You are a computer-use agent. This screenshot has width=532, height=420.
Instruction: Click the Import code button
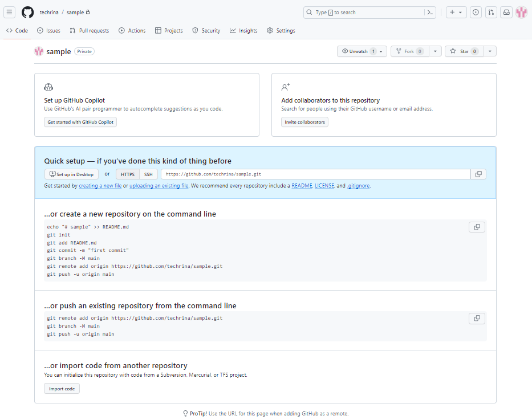(62, 389)
